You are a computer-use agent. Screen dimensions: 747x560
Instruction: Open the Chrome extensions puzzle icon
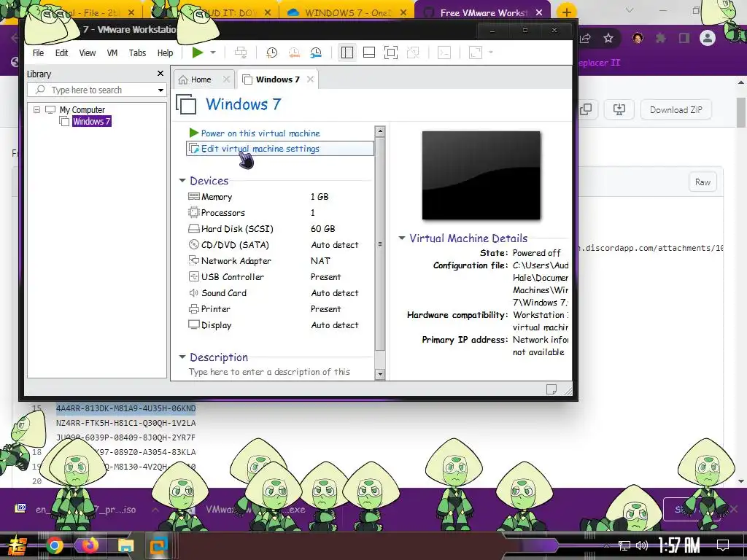click(x=660, y=38)
